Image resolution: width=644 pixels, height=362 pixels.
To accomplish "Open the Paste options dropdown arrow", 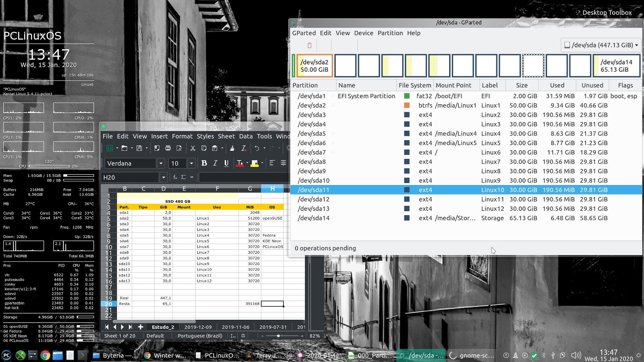I will pyautogui.click(x=222, y=148).
